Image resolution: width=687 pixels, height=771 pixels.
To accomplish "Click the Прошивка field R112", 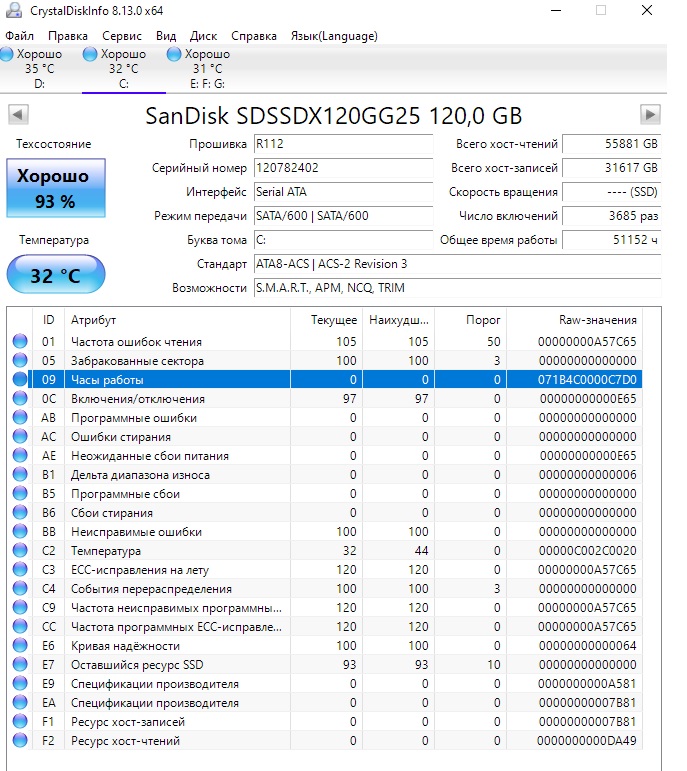I will pyautogui.click(x=343, y=144).
